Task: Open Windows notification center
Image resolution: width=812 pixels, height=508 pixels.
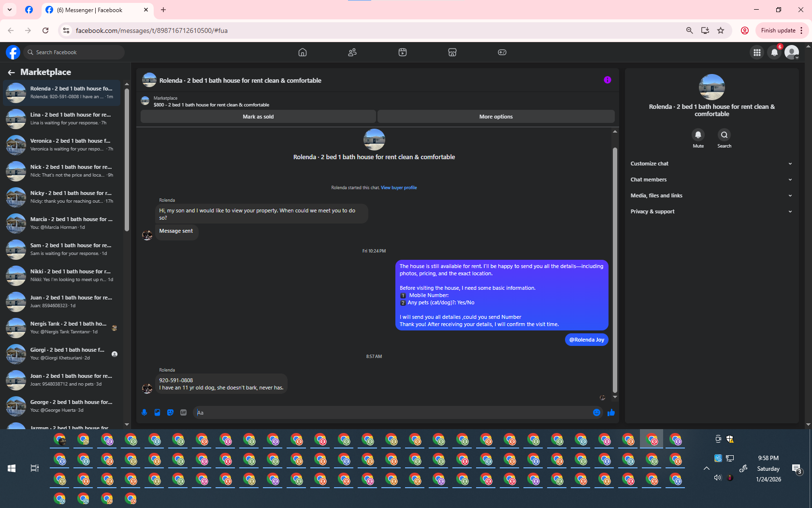Action: coord(797,468)
